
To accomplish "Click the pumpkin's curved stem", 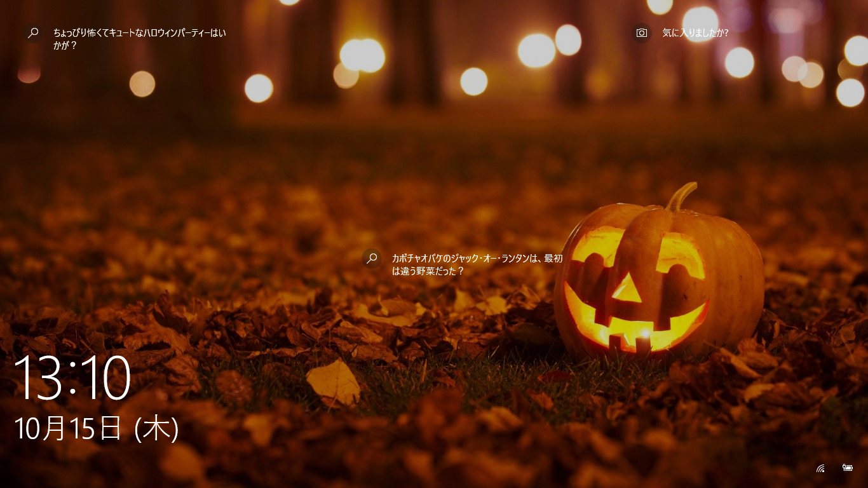I will [682, 196].
